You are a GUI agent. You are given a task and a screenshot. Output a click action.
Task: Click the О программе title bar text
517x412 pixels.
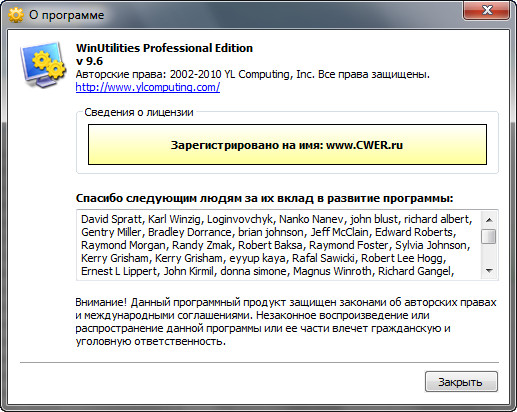pyautogui.click(x=67, y=15)
